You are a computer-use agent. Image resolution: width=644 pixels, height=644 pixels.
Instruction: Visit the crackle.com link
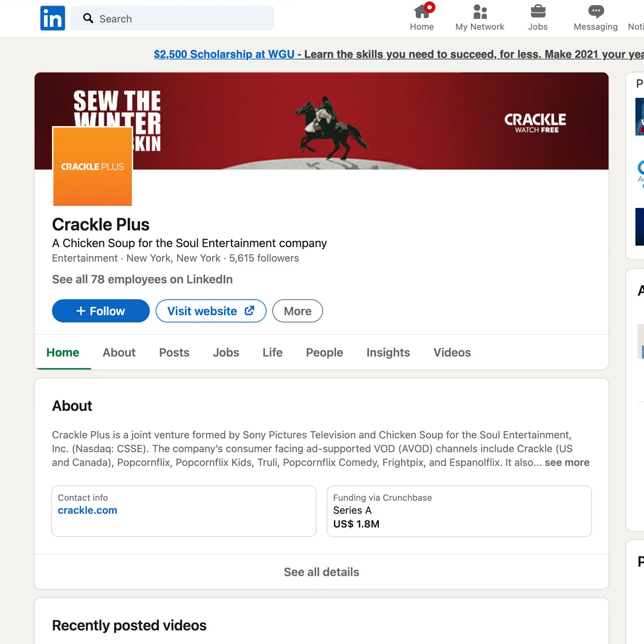[x=87, y=510]
